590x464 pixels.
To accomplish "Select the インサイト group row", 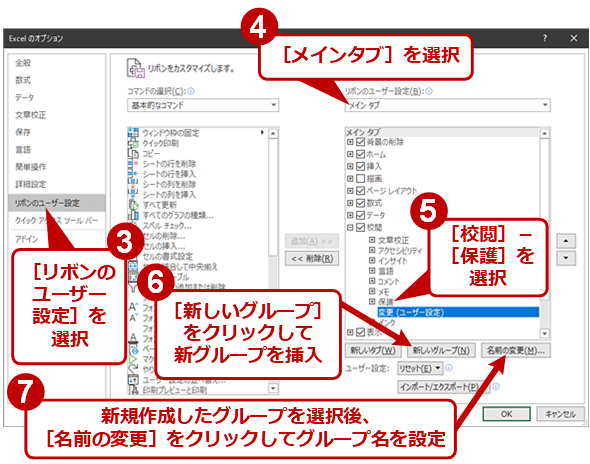I will pos(392,260).
